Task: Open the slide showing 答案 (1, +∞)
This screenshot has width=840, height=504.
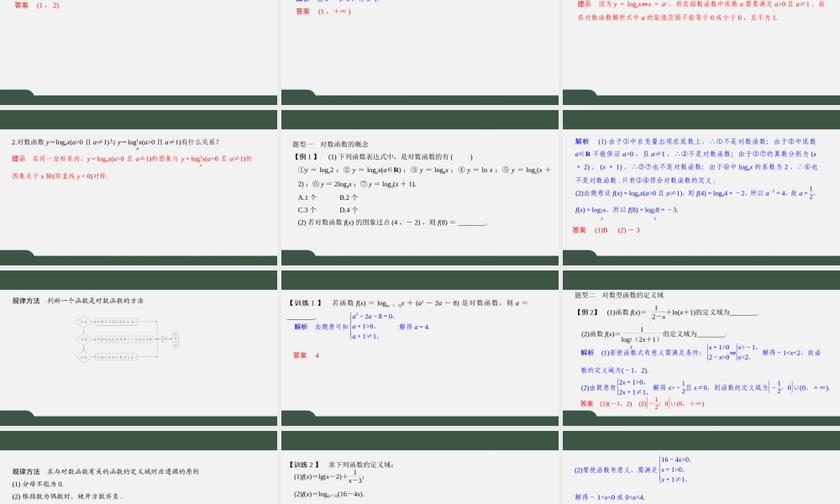Action: click(418, 42)
